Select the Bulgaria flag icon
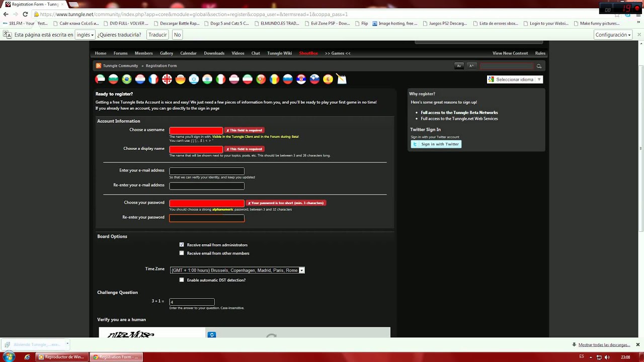 pos(113,79)
